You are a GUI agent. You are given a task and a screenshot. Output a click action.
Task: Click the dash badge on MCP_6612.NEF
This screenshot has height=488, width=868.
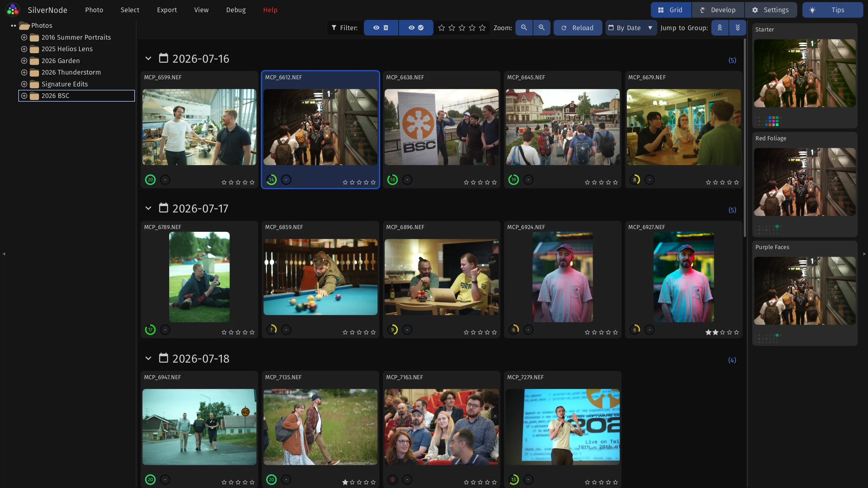pyautogui.click(x=286, y=180)
